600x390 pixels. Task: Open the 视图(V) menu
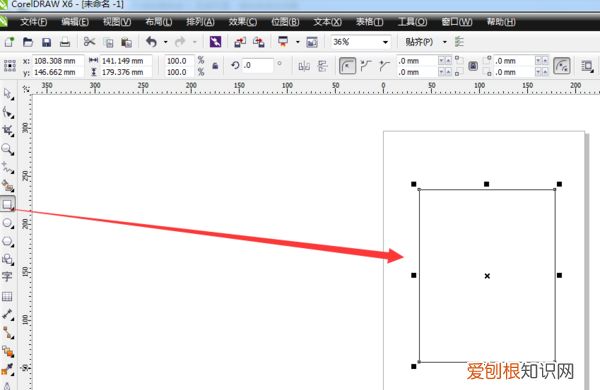click(x=117, y=22)
